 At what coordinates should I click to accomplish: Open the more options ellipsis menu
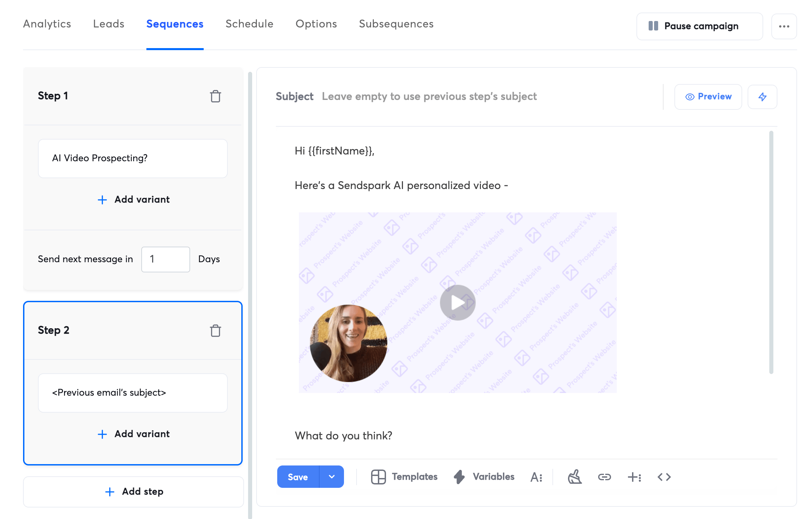point(784,26)
